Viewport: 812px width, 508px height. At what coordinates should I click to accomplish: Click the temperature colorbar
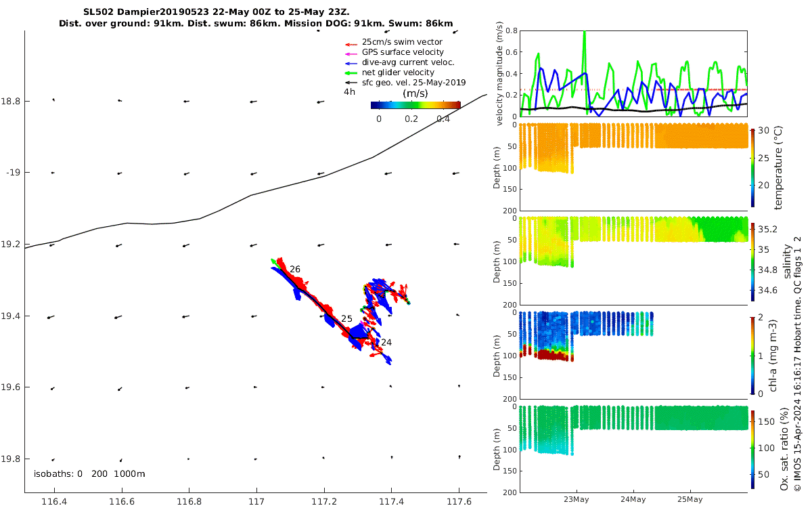(754, 167)
